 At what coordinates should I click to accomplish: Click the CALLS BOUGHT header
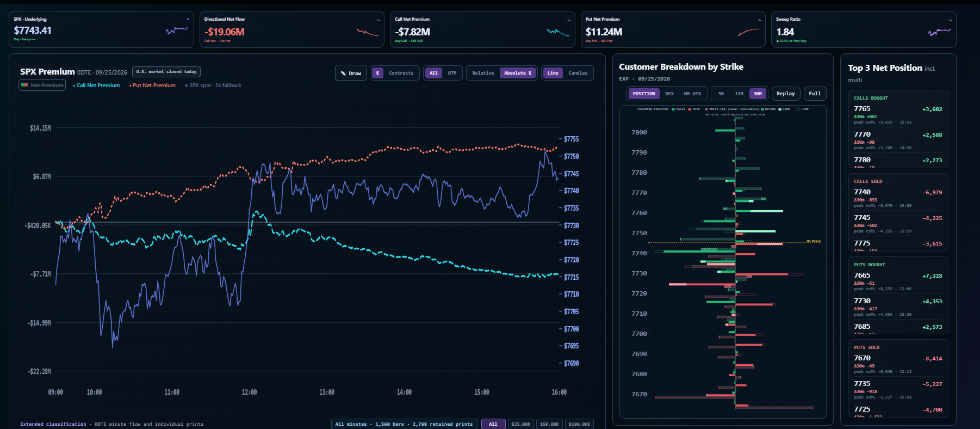(x=870, y=98)
